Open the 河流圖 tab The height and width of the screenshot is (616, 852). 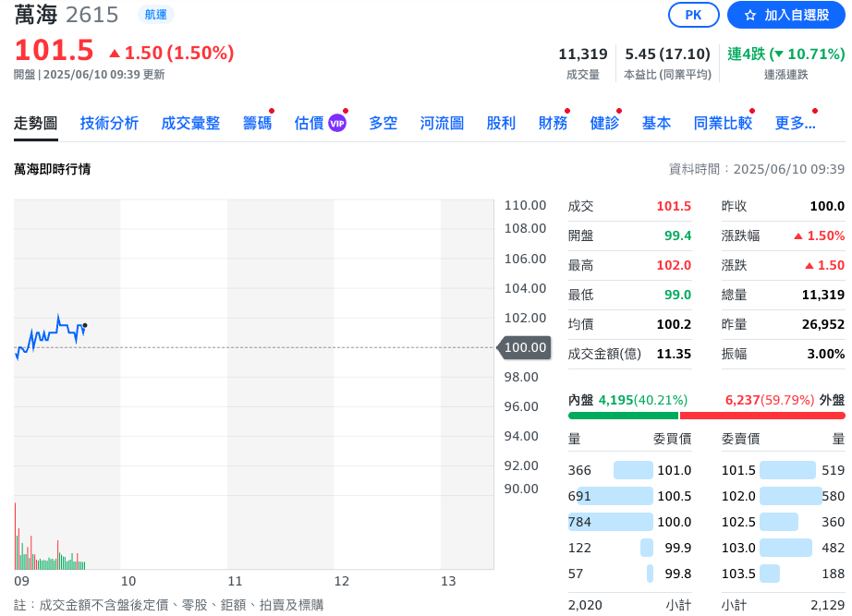click(442, 124)
